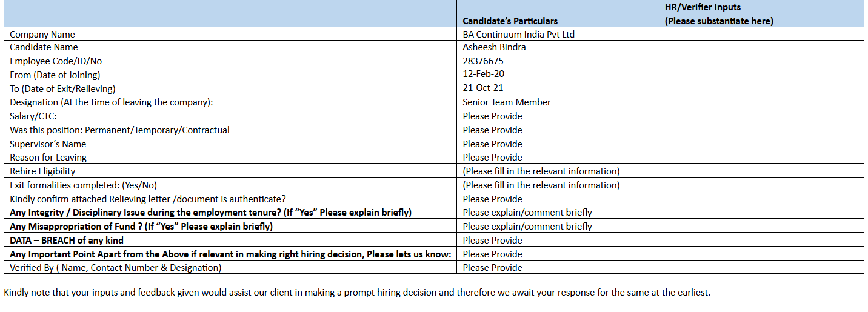Viewport: 868px width, 312px height.
Task: Click the Integrity/Disciplinary Issue comment cell
Action: pos(527,213)
